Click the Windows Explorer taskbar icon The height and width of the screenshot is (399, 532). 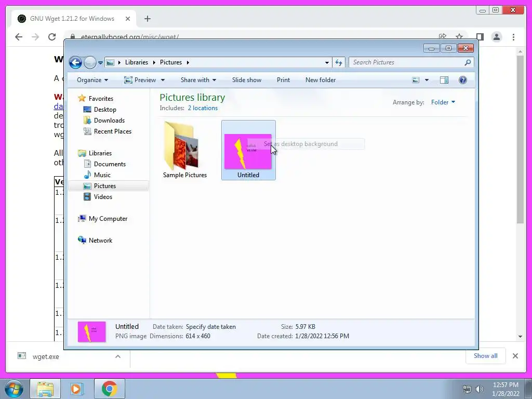click(45, 389)
